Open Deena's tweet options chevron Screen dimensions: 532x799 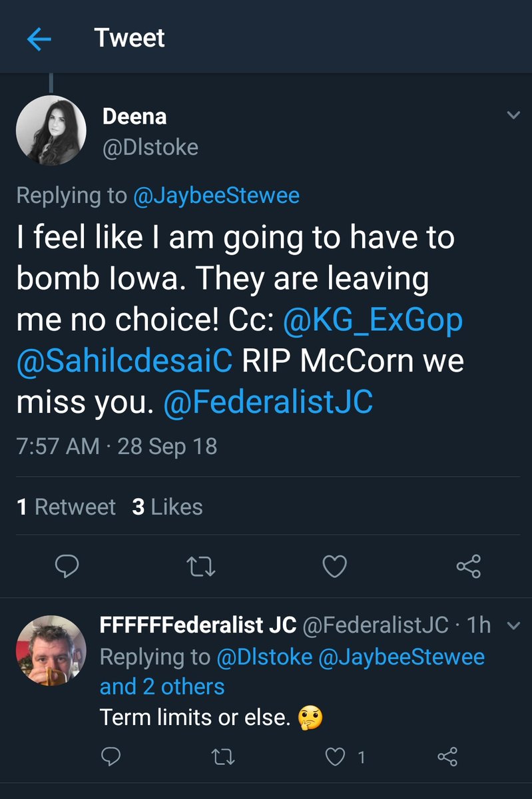pos(513,116)
